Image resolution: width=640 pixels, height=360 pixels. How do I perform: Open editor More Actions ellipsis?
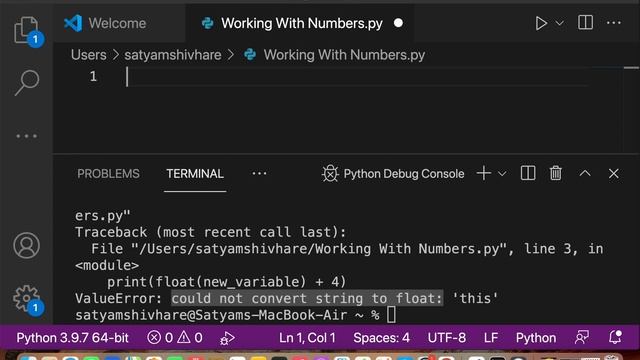(x=613, y=23)
